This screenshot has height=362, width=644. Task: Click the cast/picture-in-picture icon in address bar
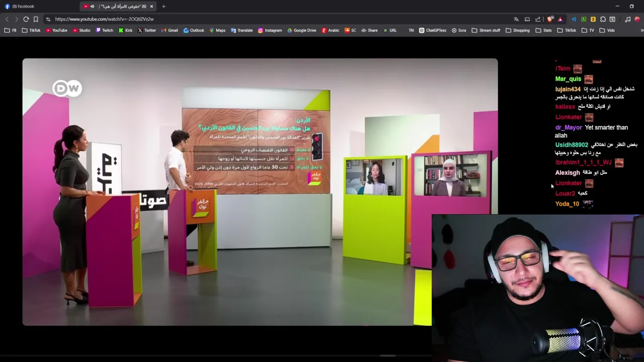point(527,19)
